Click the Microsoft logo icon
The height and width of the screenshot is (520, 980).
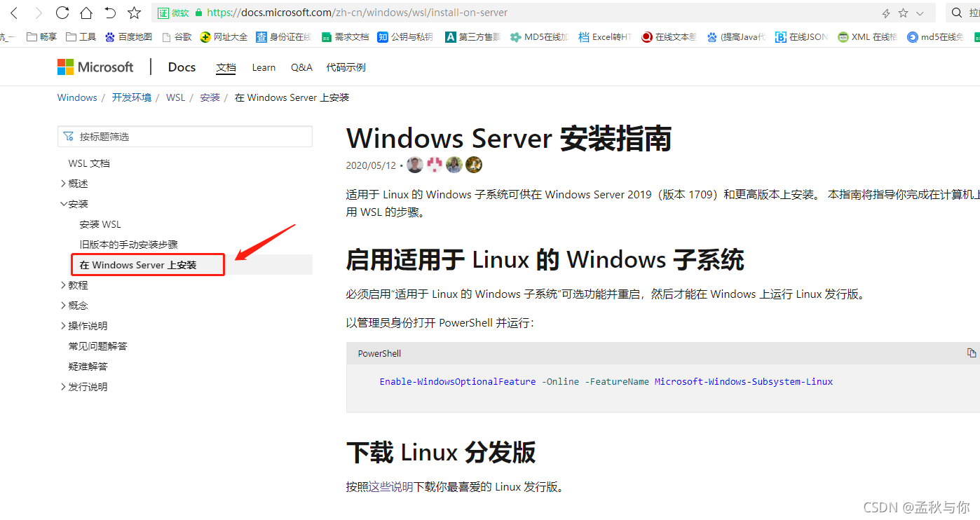[x=66, y=66]
